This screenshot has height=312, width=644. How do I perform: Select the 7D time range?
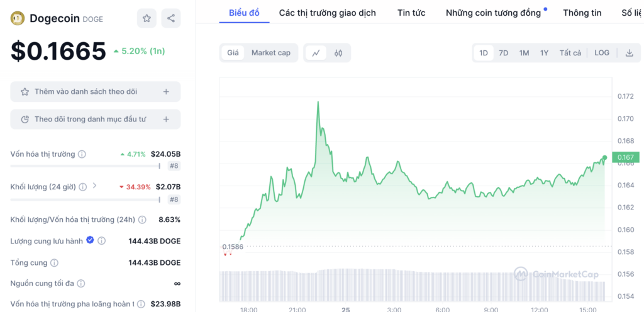[x=504, y=53]
